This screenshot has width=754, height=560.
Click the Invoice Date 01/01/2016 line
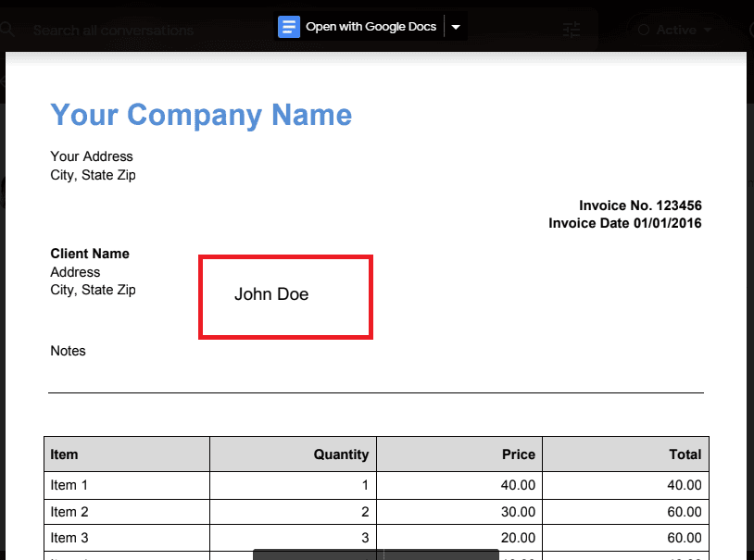[624, 223]
